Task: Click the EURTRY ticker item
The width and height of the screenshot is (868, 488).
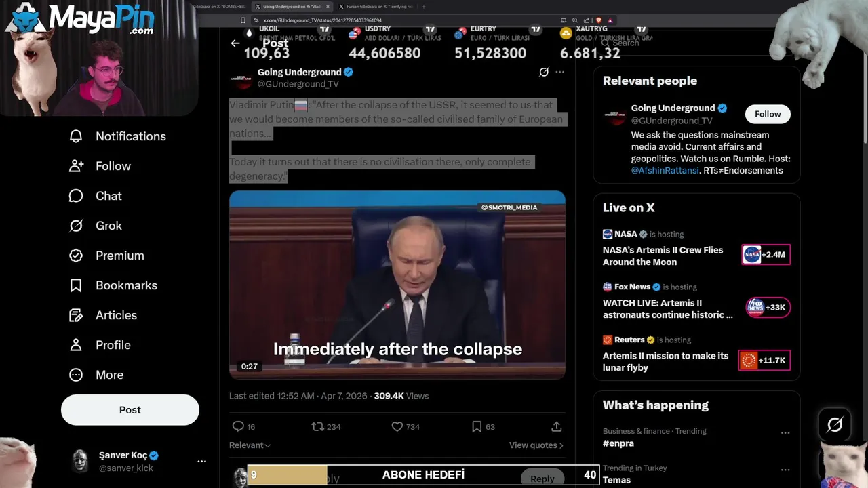Action: click(498, 42)
